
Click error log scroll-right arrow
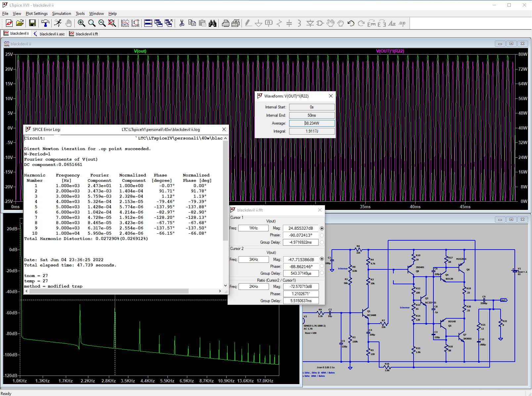click(220, 291)
